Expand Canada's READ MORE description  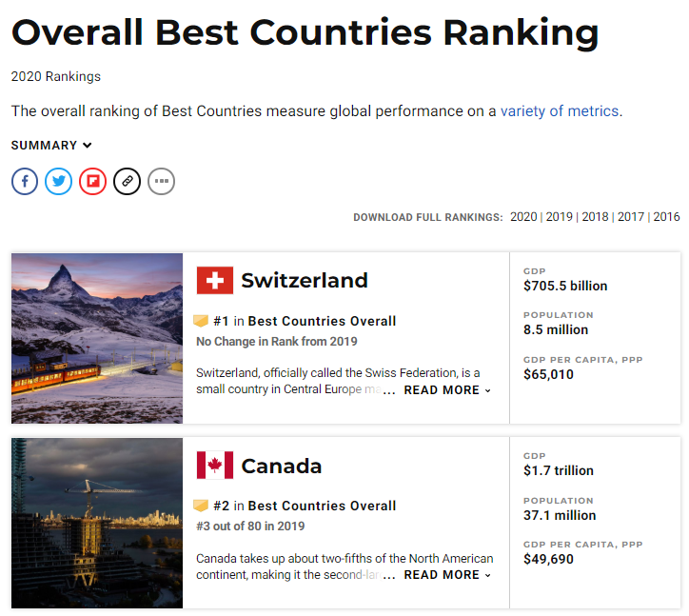coord(447,575)
